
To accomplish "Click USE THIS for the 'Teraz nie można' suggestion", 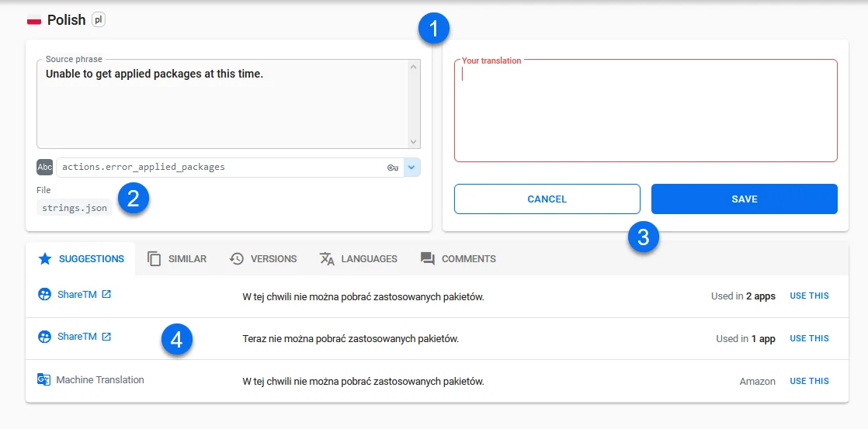I will point(809,338).
